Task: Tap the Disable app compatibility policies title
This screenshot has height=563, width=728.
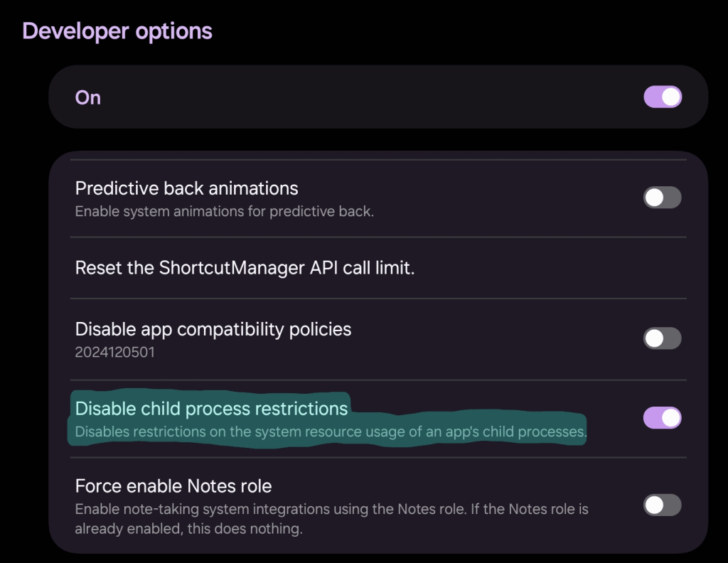Action: click(x=213, y=329)
